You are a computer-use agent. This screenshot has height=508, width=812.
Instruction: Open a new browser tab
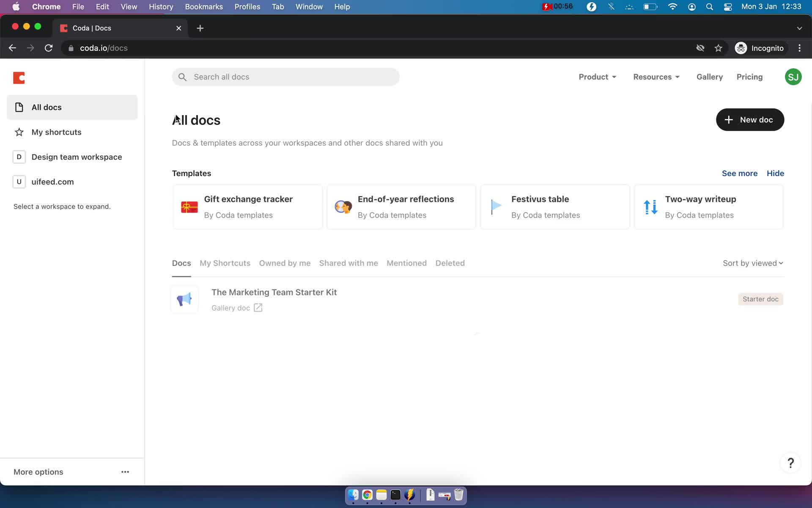(200, 28)
